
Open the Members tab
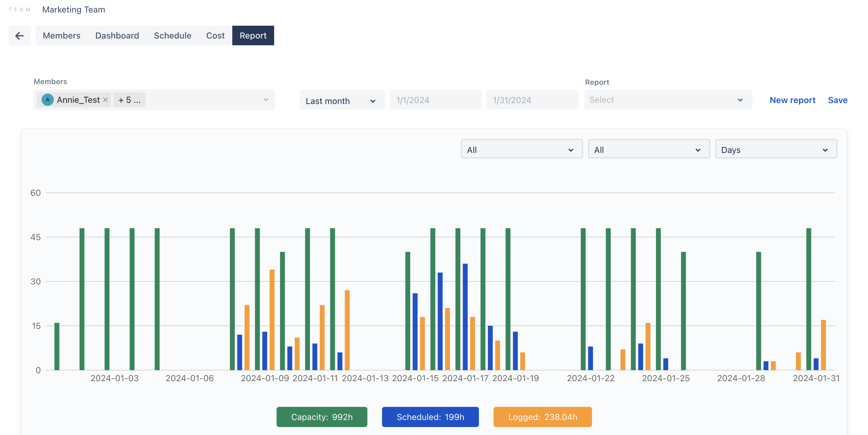(x=61, y=35)
